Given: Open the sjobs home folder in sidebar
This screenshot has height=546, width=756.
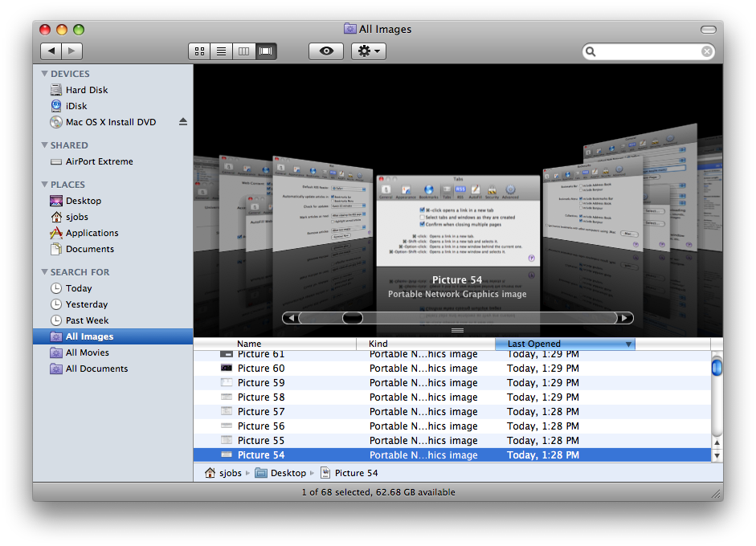Looking at the screenshot, I should click(112, 217).
